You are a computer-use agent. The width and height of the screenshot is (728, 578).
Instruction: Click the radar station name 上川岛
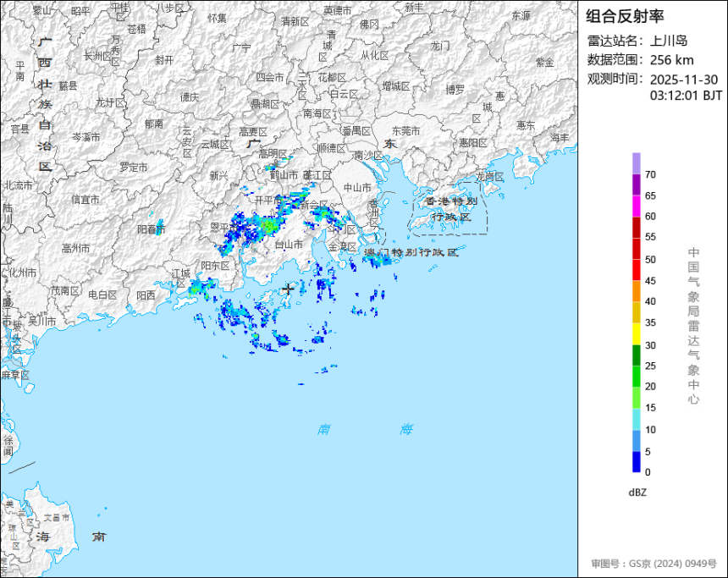669,41
